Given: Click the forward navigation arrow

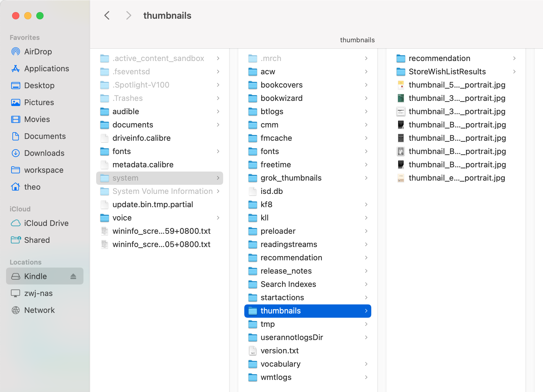Looking at the screenshot, I should (x=128, y=15).
